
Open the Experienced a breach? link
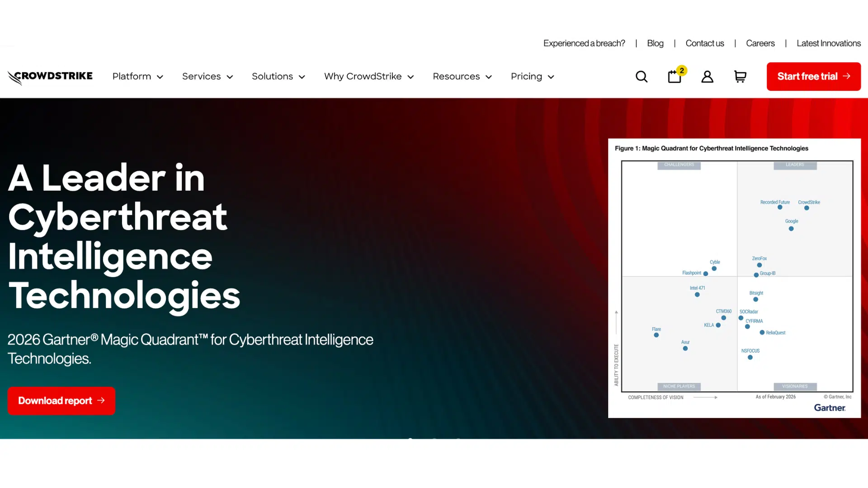584,43
